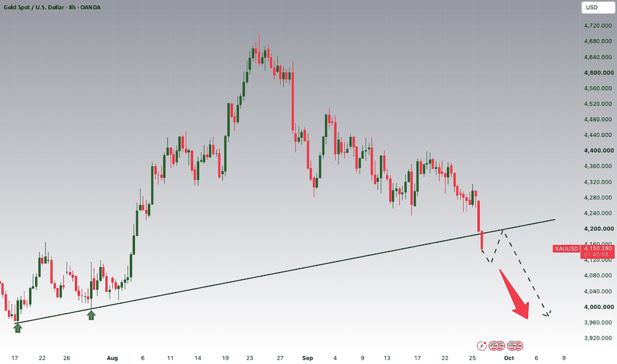617x364 pixels.
Task: Click the Aug label on time axis
Action: click(112, 358)
